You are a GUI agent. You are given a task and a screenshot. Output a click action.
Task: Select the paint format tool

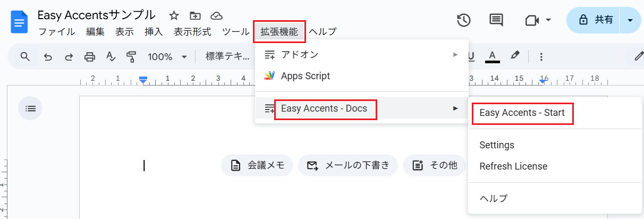pos(131,56)
